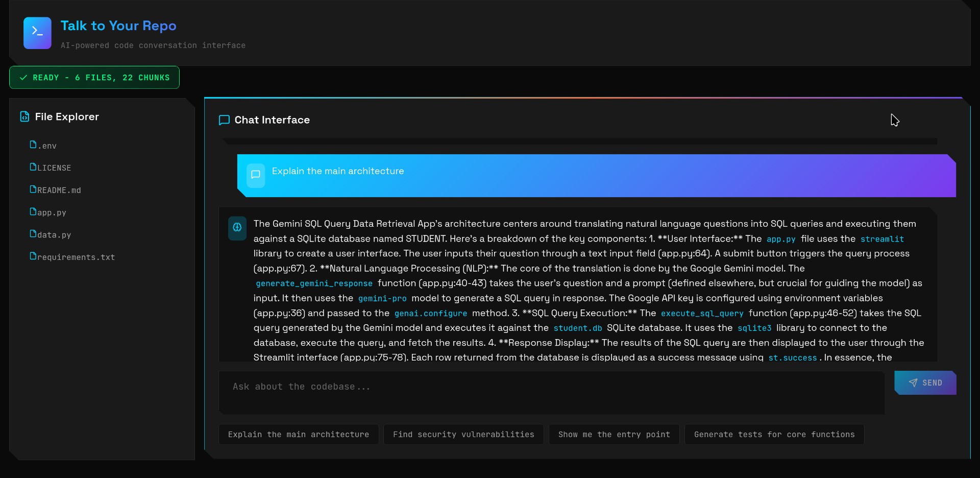
Task: Click the AI brain avatar icon
Action: [237, 228]
